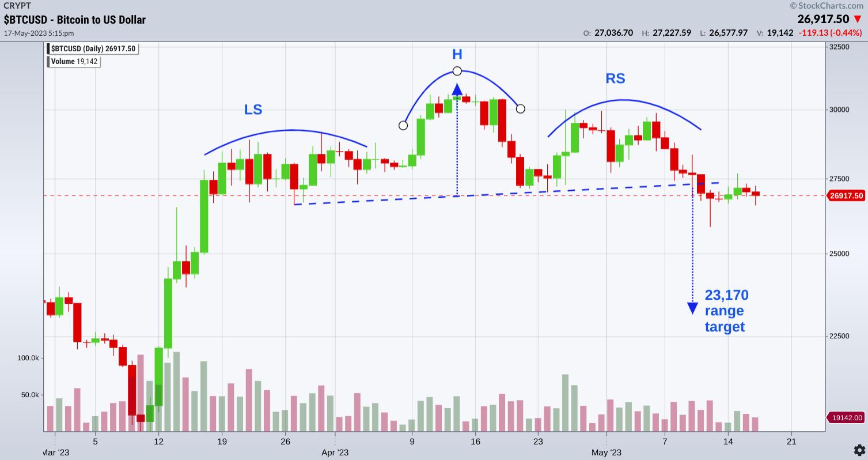
Task: Select the LS annotation text
Action: [253, 109]
